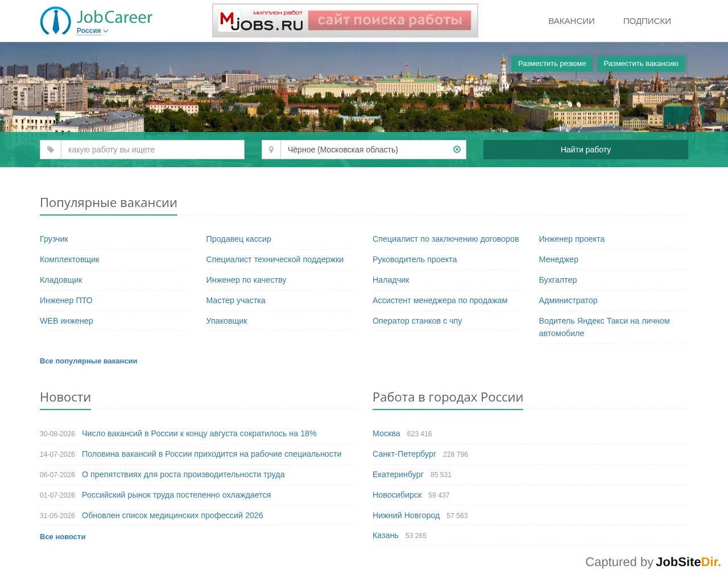
Task: Open Специалист по заключению договоров link
Action: pyautogui.click(x=446, y=239)
